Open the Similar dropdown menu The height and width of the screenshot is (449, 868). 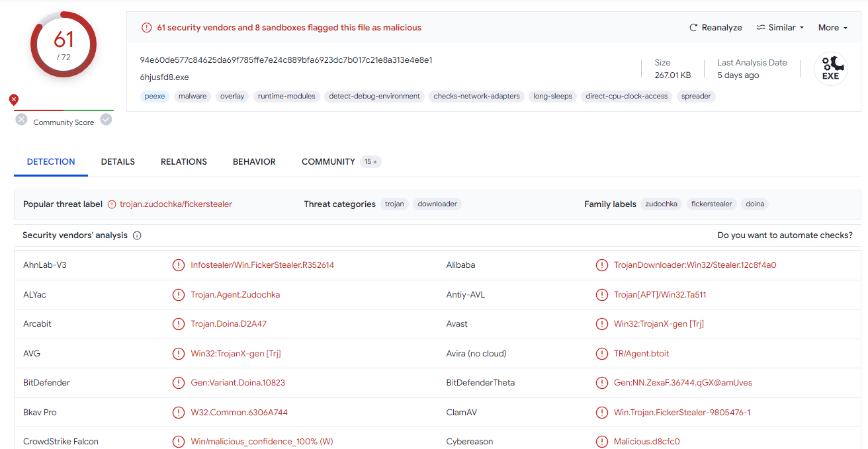(x=780, y=28)
